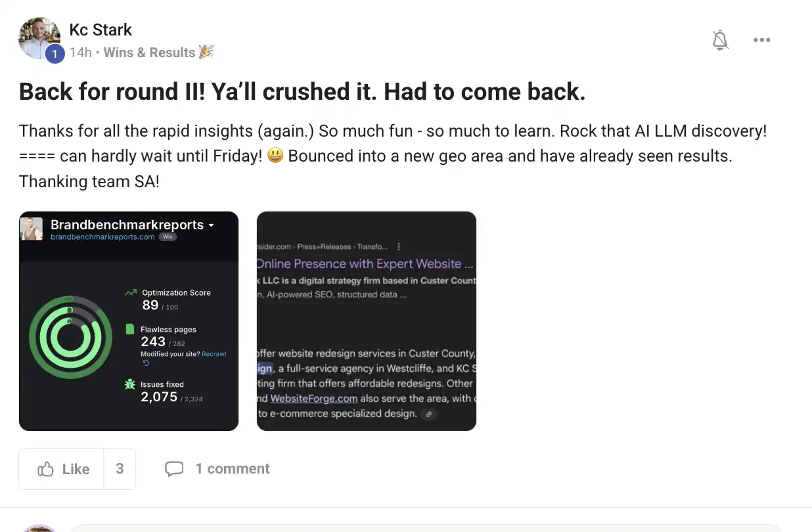
Task: Click the brandbenchmarkreports.com URL
Action: 102,237
